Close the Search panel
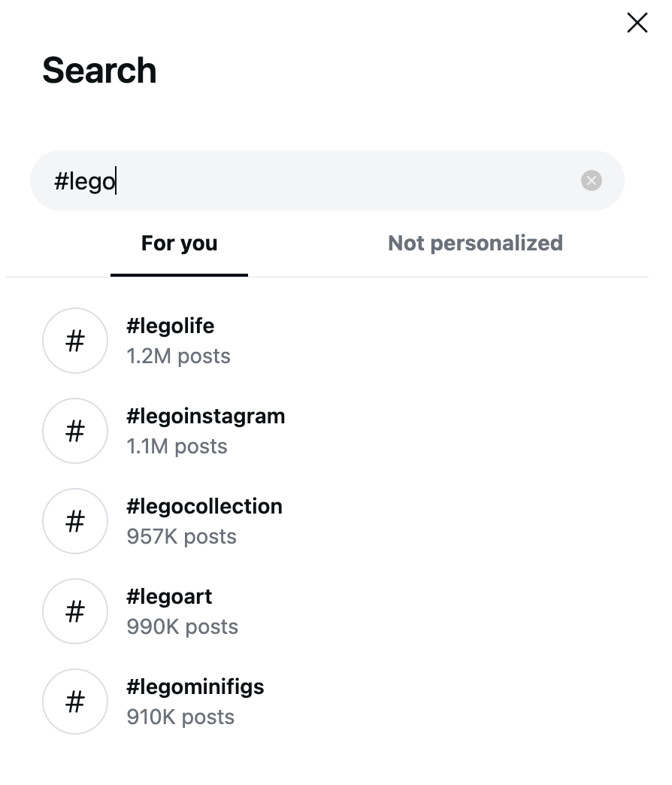 pos(637,23)
